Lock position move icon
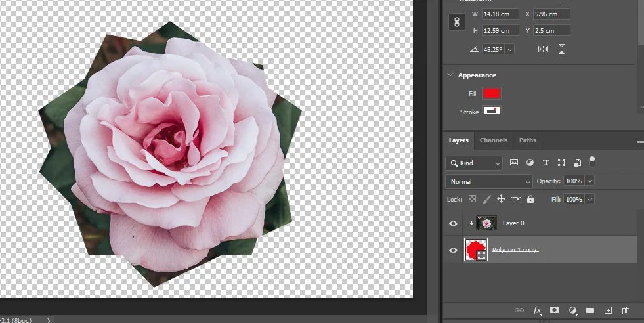 point(501,200)
